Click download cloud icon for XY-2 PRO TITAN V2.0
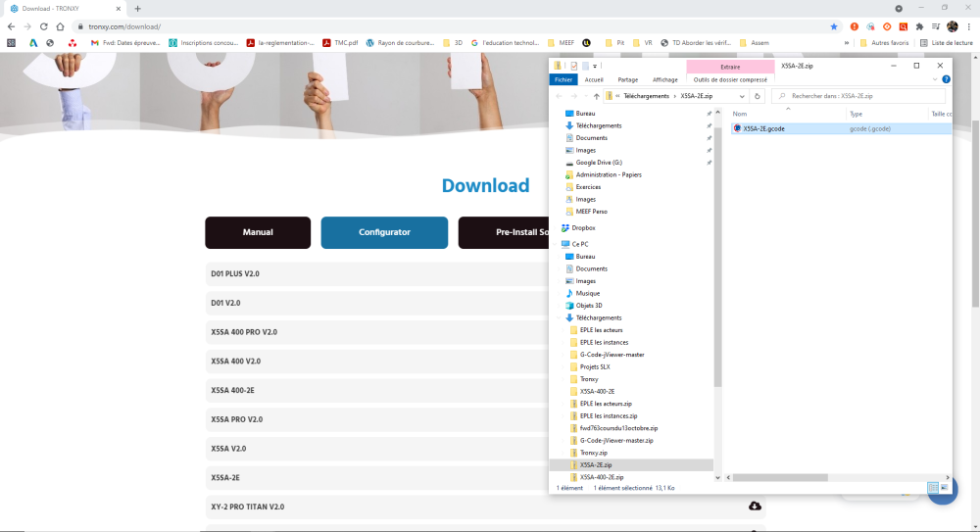The image size is (980, 532). [x=755, y=506]
